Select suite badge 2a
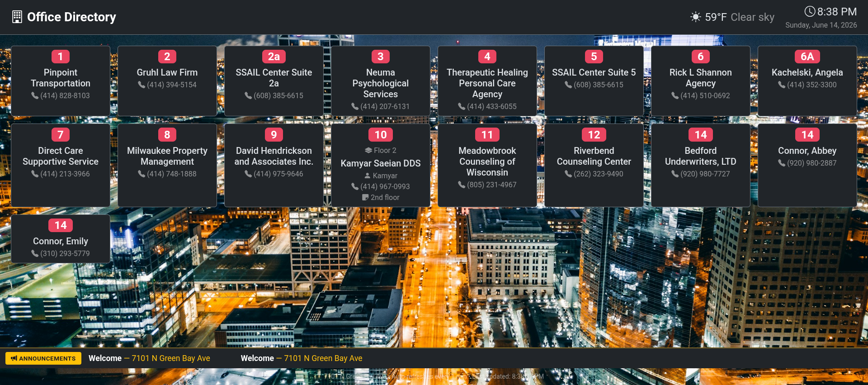Image resolution: width=868 pixels, height=385 pixels. click(x=274, y=57)
